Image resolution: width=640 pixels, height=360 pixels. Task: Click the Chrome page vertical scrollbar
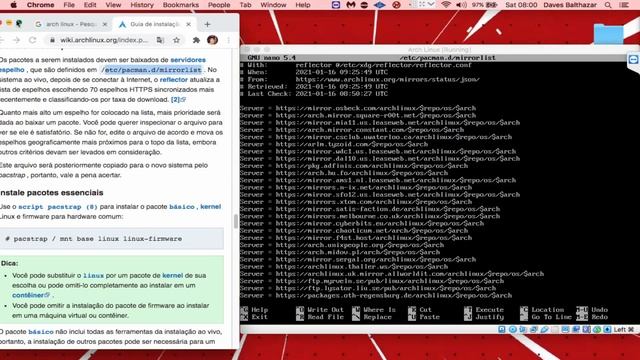tap(236, 221)
